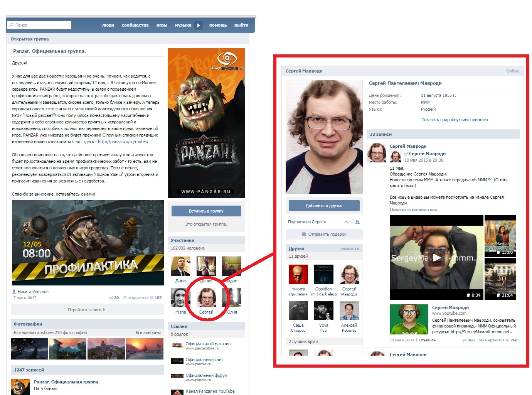
Task: Open the Официальный магазин link icon
Action: (177, 346)
